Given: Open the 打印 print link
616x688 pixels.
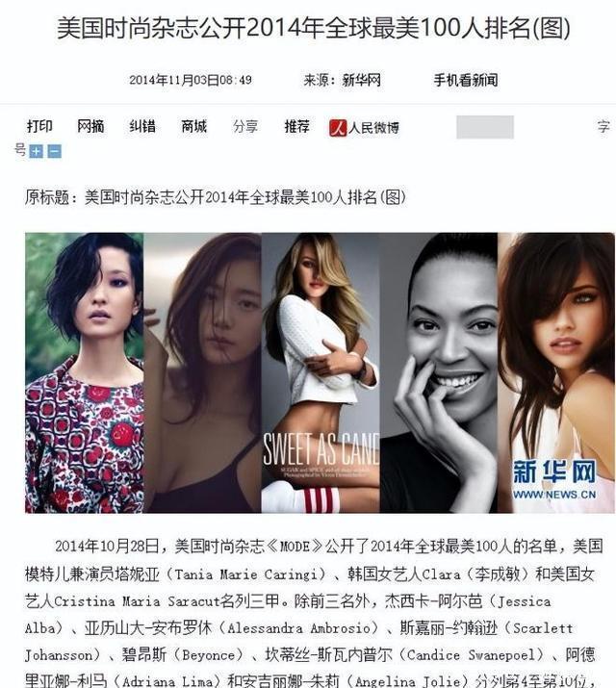Looking at the screenshot, I should 39,126.
